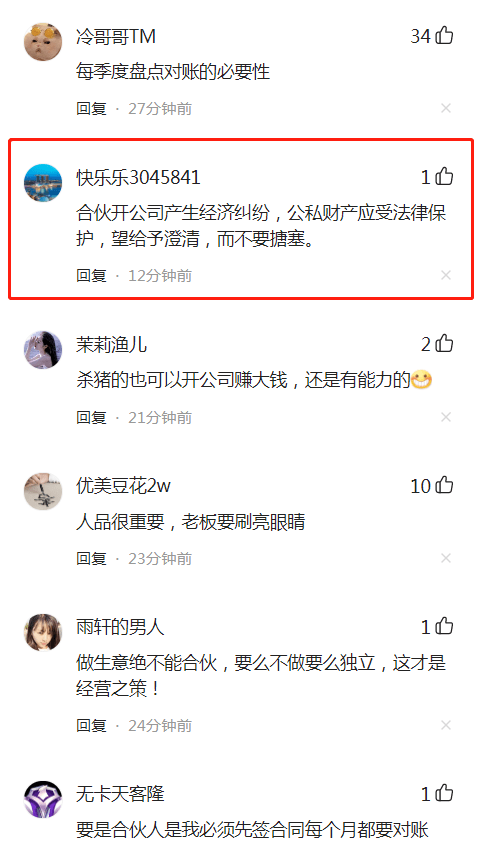Thumbs-up 无卡天客隆's comment
This screenshot has height=853, width=482.
(444, 794)
